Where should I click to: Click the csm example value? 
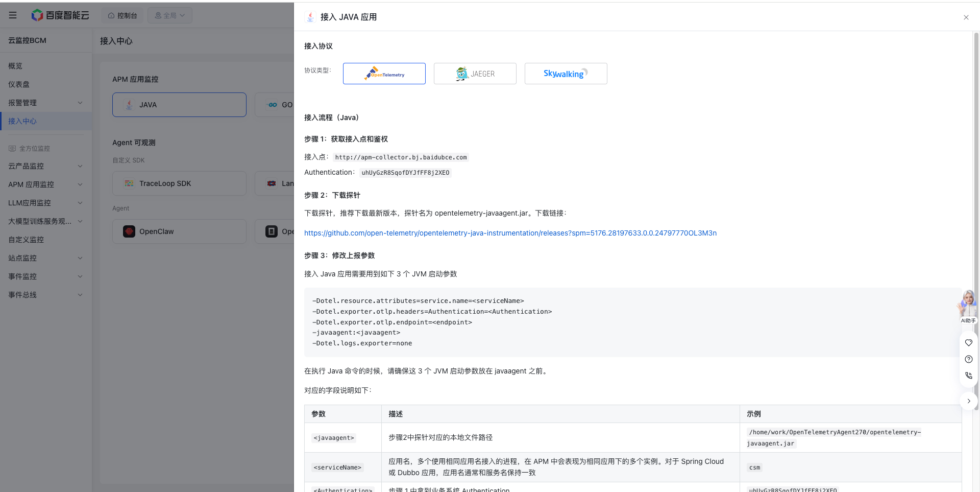tap(754, 467)
